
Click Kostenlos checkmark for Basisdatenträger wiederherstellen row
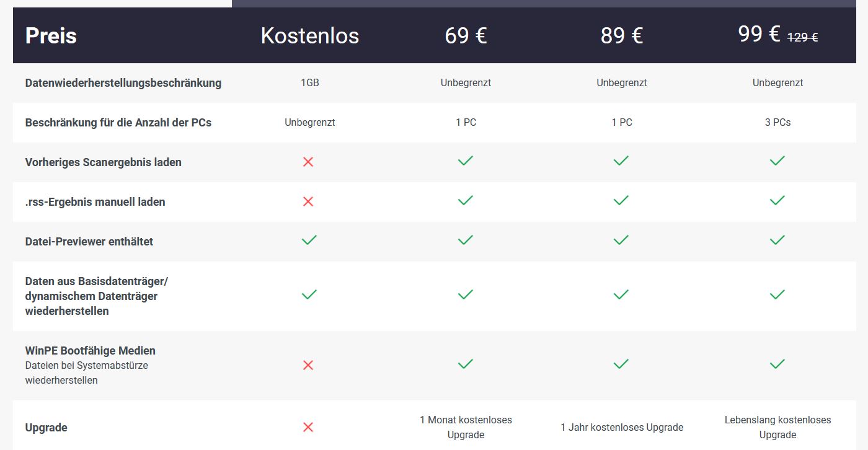309,294
